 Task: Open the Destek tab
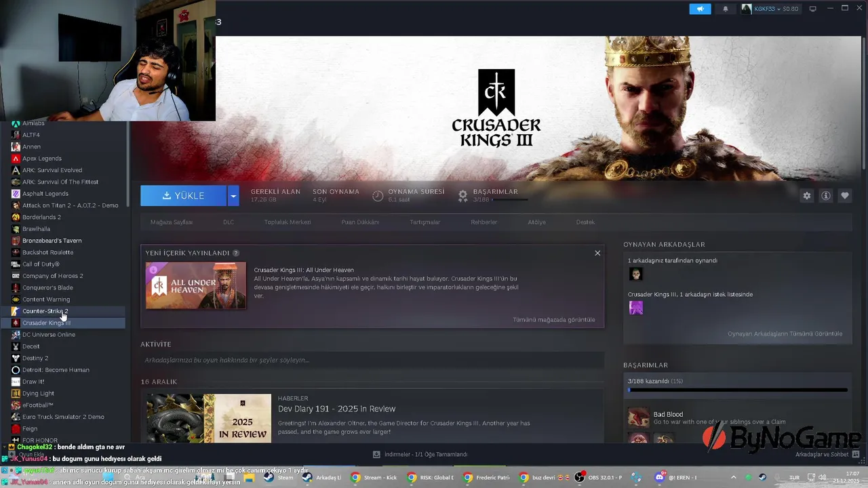pyautogui.click(x=585, y=222)
